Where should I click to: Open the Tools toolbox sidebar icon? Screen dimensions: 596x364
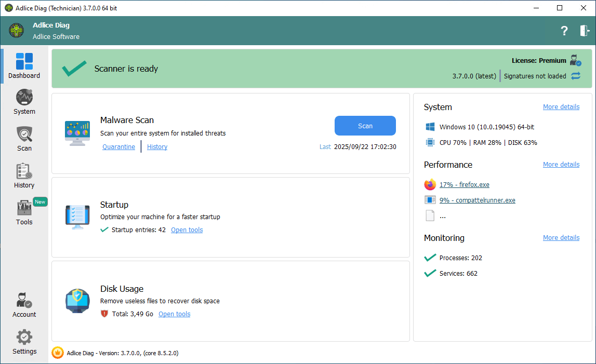tap(24, 208)
